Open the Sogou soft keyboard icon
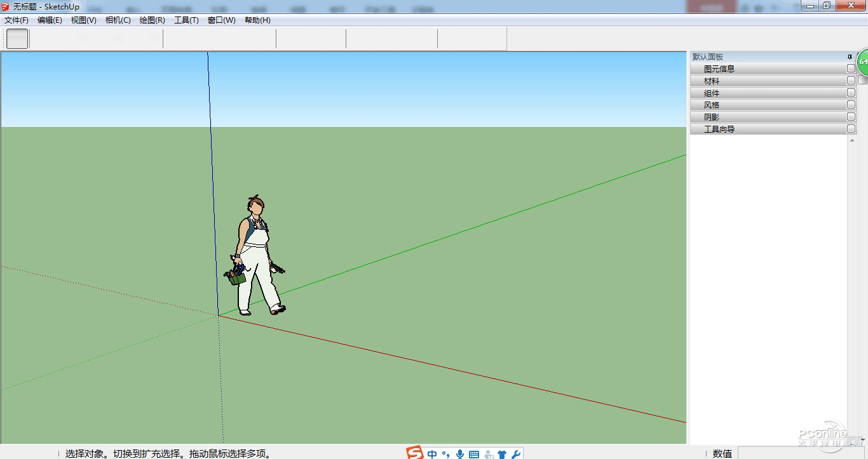Image resolution: width=868 pixels, height=459 pixels. click(x=474, y=454)
